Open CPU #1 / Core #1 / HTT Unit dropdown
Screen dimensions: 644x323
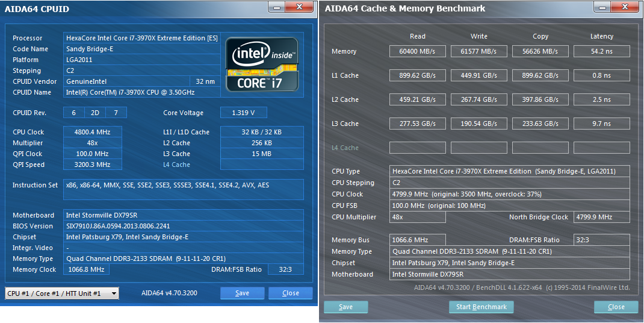tap(62, 293)
